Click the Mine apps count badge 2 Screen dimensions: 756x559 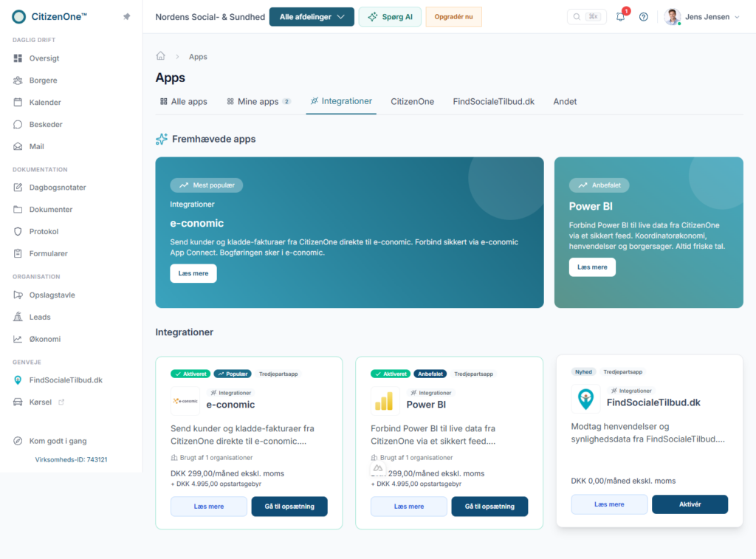pyautogui.click(x=287, y=102)
